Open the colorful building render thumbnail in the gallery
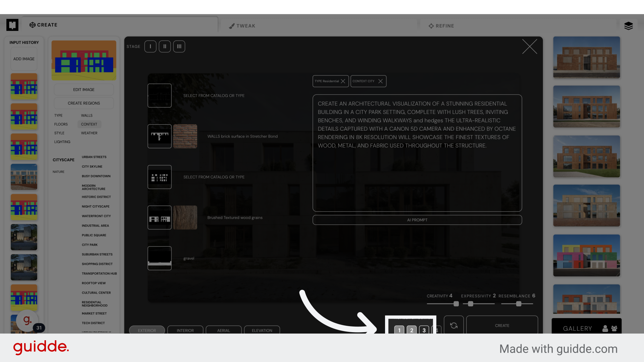Screen dimensions: 644x362 coord(587,255)
